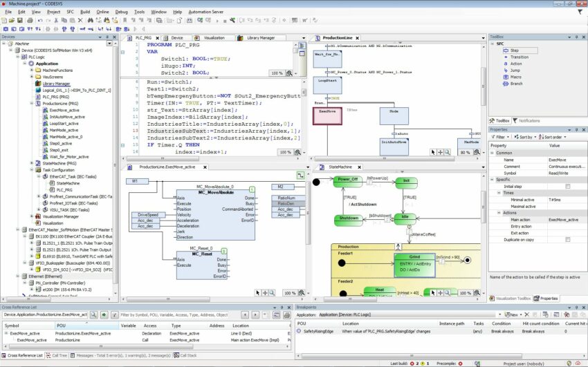Pin the Cross Reference List panel pushpin
Image resolution: width=588 pixels, height=367 pixels.
pyautogui.click(x=282, y=307)
